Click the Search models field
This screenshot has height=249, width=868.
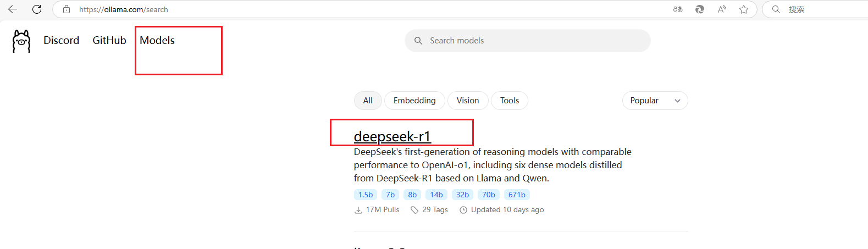[528, 41]
